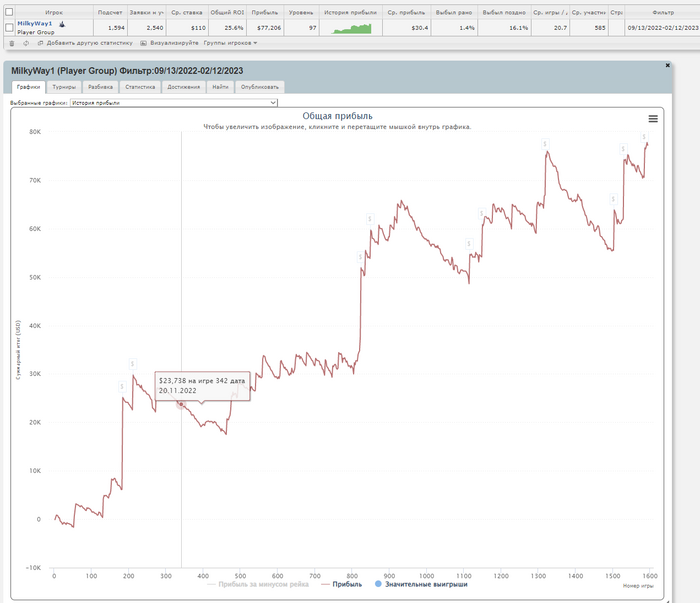Viewport: 700px width, 603px height.
Task: Open the 'Опубликовать' tab
Action: pos(260,87)
